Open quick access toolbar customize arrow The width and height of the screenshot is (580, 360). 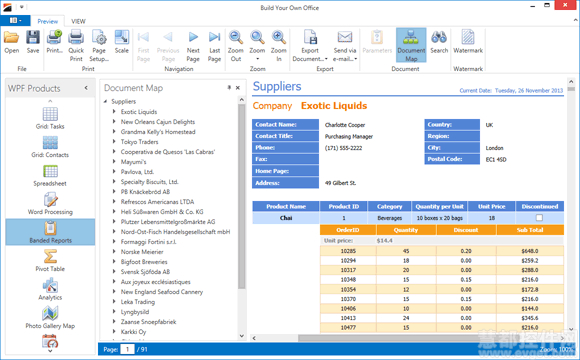pyautogui.click(x=21, y=7)
